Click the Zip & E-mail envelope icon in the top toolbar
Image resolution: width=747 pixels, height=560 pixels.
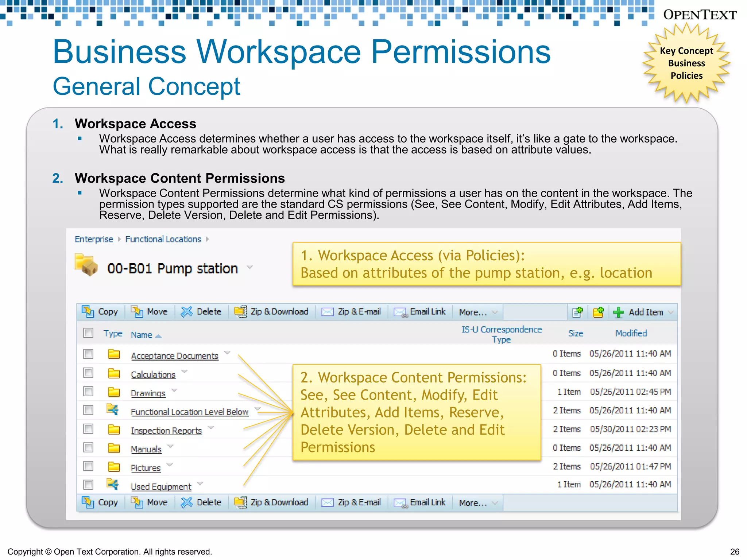(x=327, y=312)
